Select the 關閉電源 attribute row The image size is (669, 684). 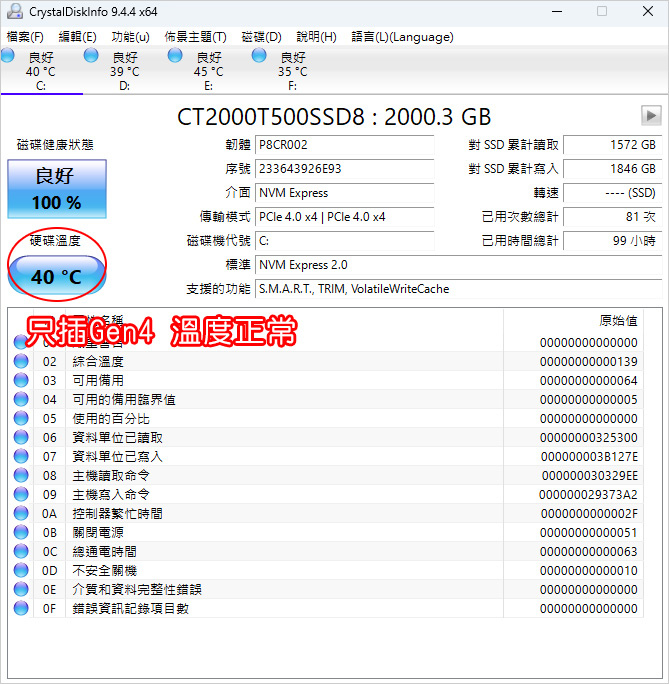pyautogui.click(x=326, y=532)
